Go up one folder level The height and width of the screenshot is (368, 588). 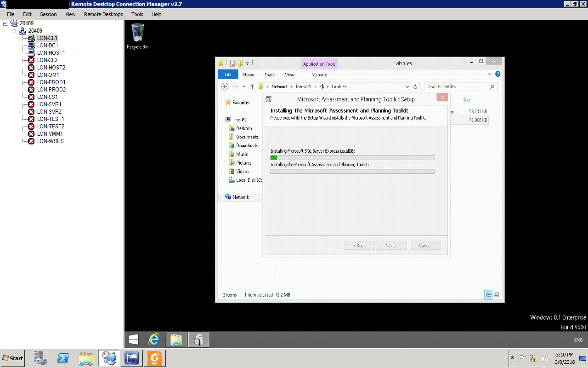(252, 87)
